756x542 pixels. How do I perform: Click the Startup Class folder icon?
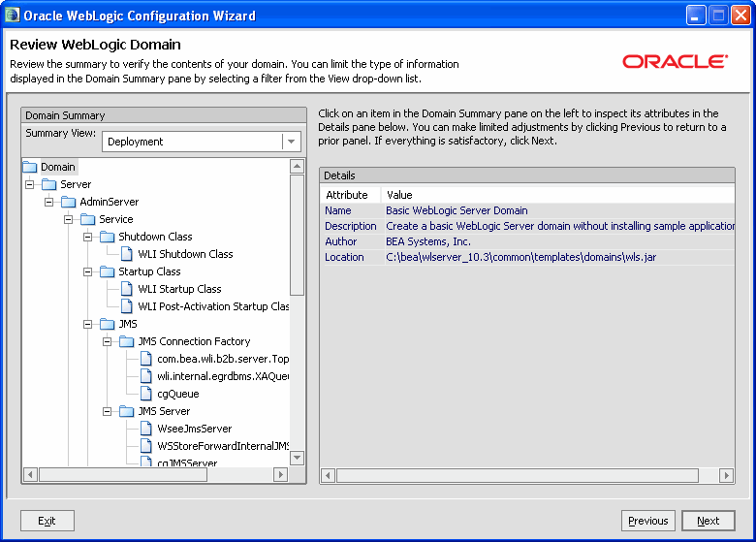pos(107,271)
